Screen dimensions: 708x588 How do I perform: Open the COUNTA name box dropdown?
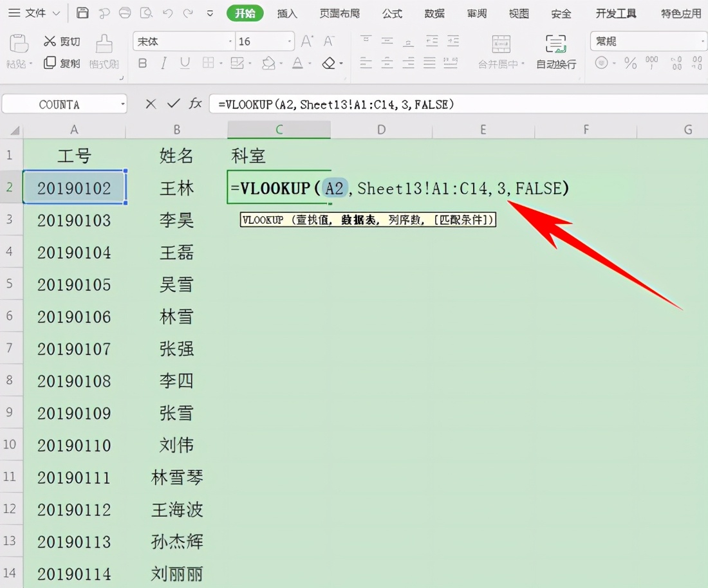122,105
